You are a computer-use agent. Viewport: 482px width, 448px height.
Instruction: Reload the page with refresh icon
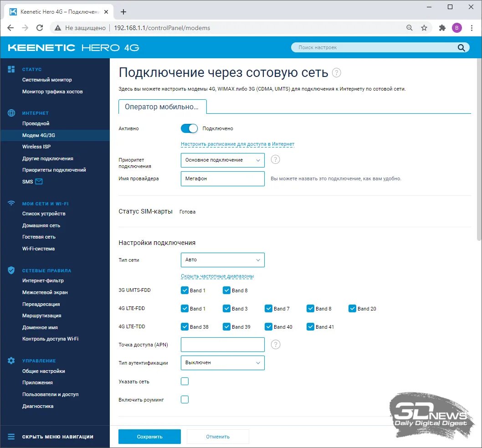(40, 28)
